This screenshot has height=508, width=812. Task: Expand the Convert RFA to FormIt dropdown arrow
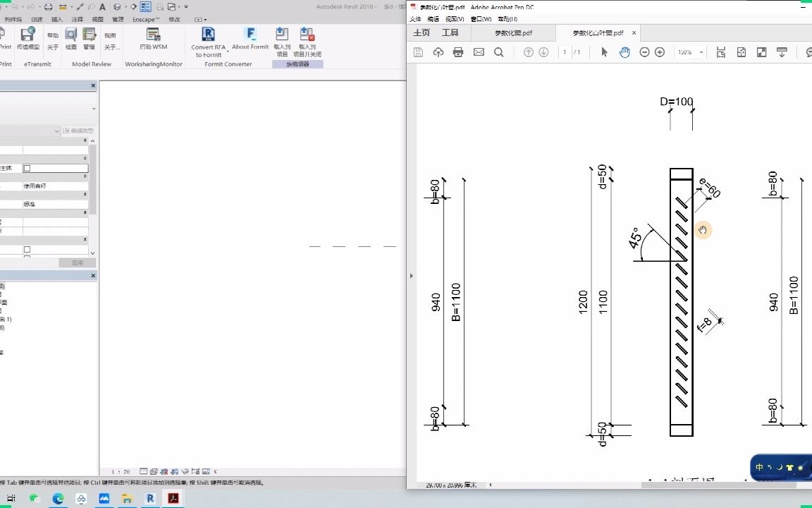click(x=228, y=51)
